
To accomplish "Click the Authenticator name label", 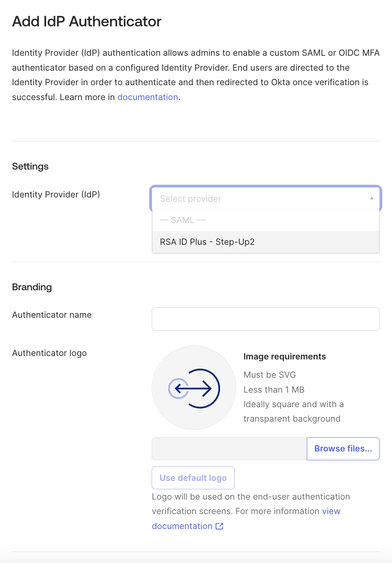I will coord(52,315).
